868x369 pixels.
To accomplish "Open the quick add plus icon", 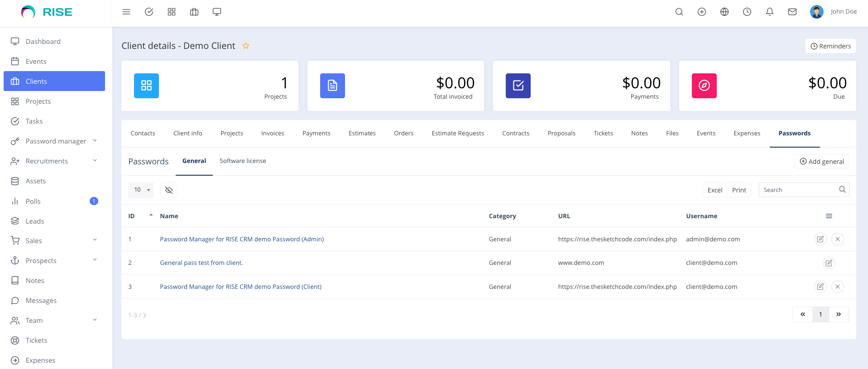I will [x=701, y=12].
